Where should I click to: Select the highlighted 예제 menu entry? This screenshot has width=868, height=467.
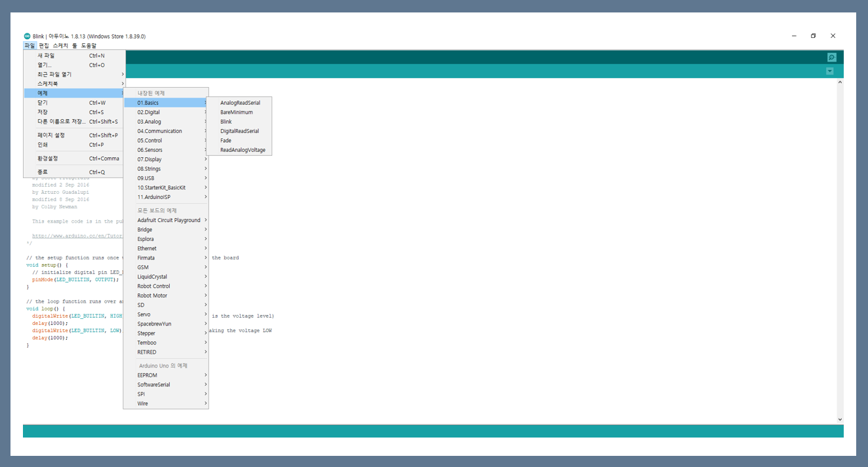[74, 93]
